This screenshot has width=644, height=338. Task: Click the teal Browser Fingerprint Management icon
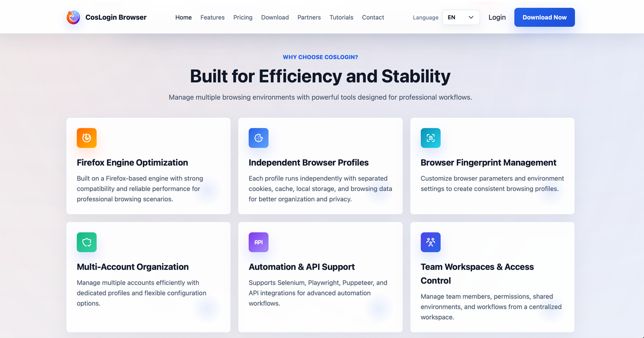click(x=430, y=138)
